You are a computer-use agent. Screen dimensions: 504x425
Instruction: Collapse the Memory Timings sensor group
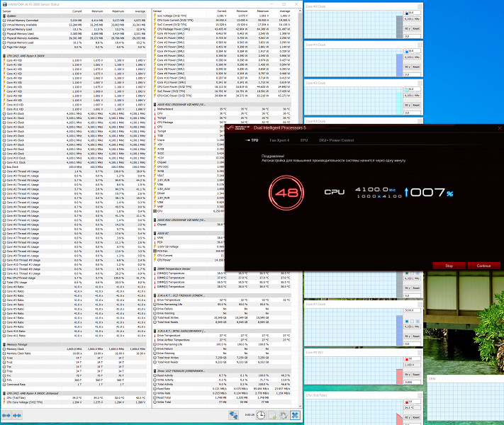[x=74, y=344]
